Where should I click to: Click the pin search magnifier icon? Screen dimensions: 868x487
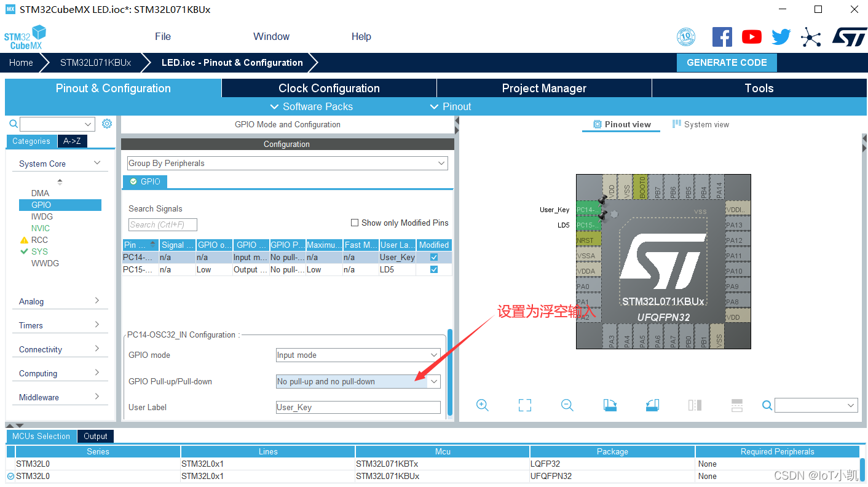click(x=767, y=405)
